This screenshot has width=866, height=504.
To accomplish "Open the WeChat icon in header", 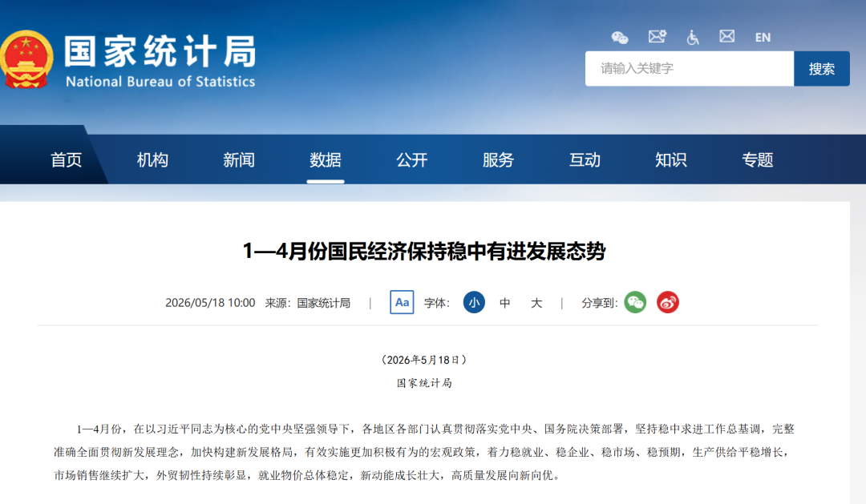I will pyautogui.click(x=620, y=38).
